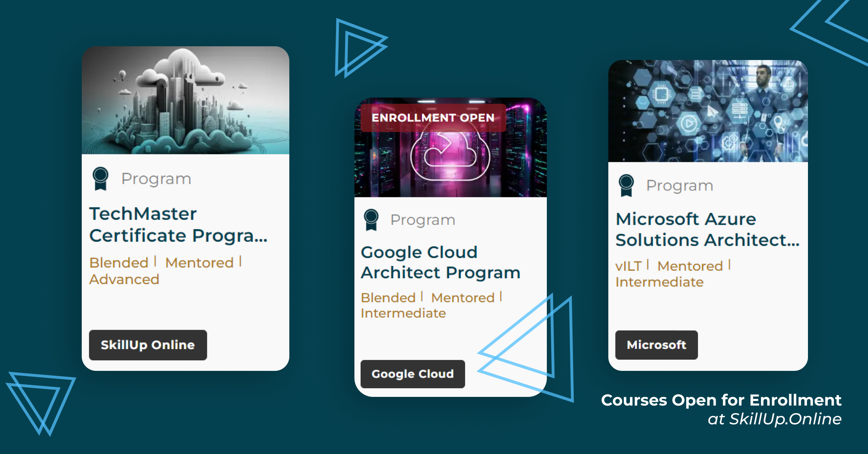
Task: Click Program label on Microsoft Azure card
Action: pyautogui.click(x=680, y=185)
